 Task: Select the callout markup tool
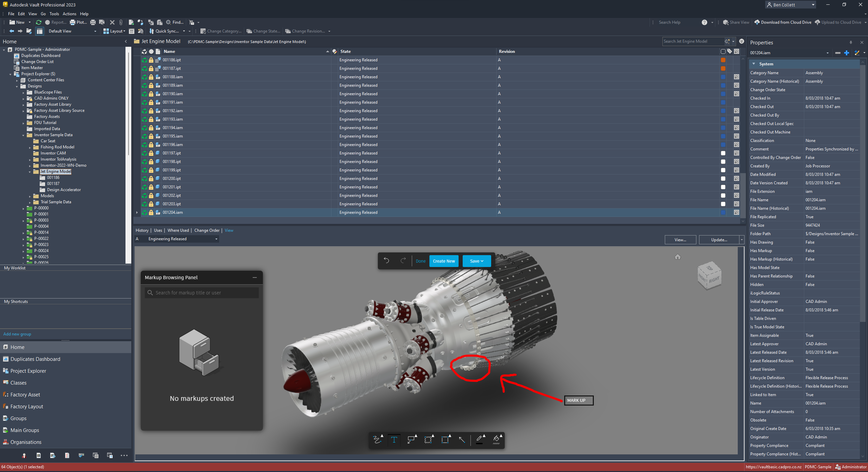pyautogui.click(x=411, y=440)
